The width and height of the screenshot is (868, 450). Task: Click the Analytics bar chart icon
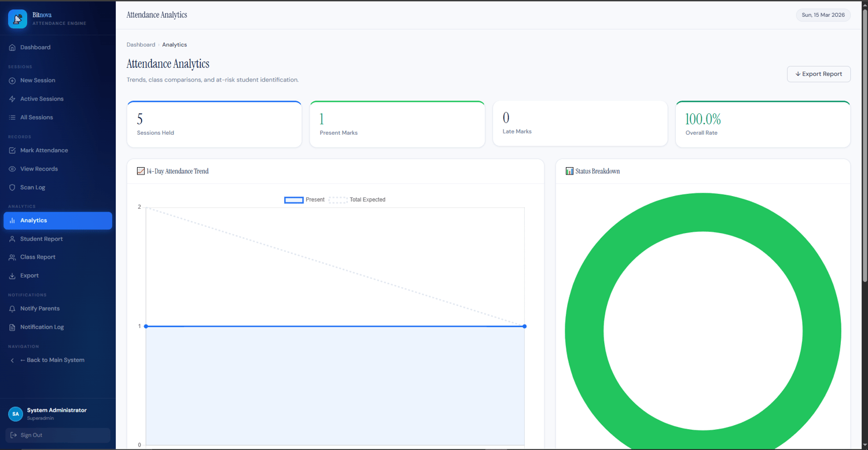tap(12, 220)
